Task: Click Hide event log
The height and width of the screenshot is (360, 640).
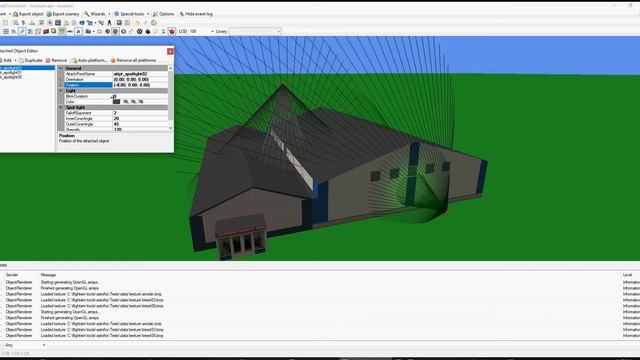Action: coord(196,14)
